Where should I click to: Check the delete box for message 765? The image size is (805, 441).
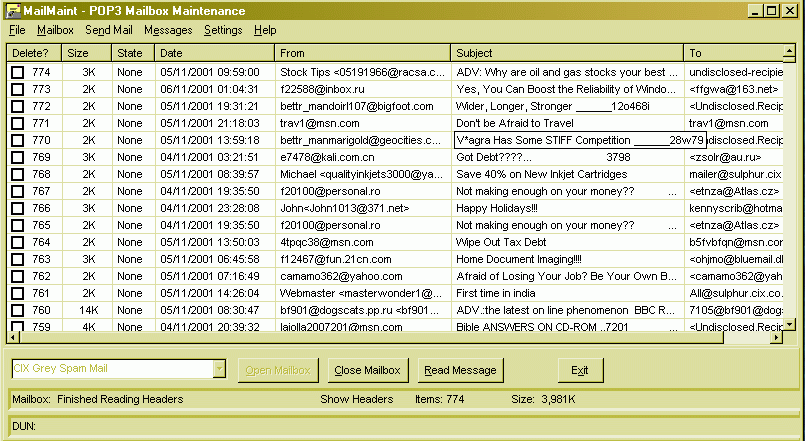tap(18, 225)
